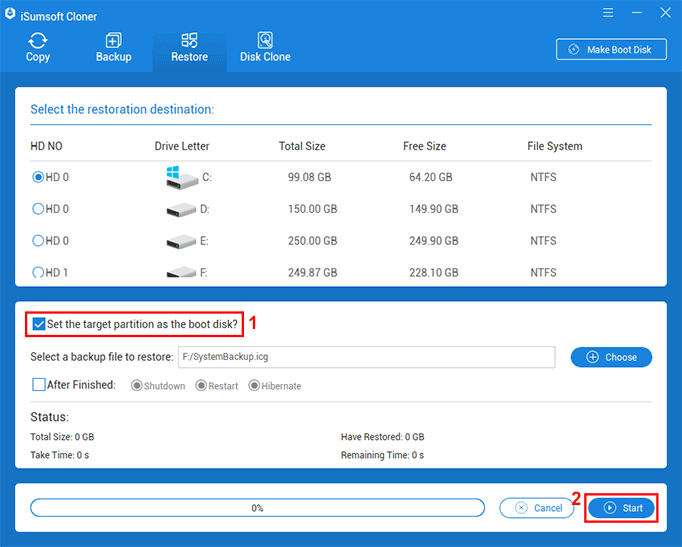Start the restore process
This screenshot has width=682, height=547.
(x=621, y=508)
